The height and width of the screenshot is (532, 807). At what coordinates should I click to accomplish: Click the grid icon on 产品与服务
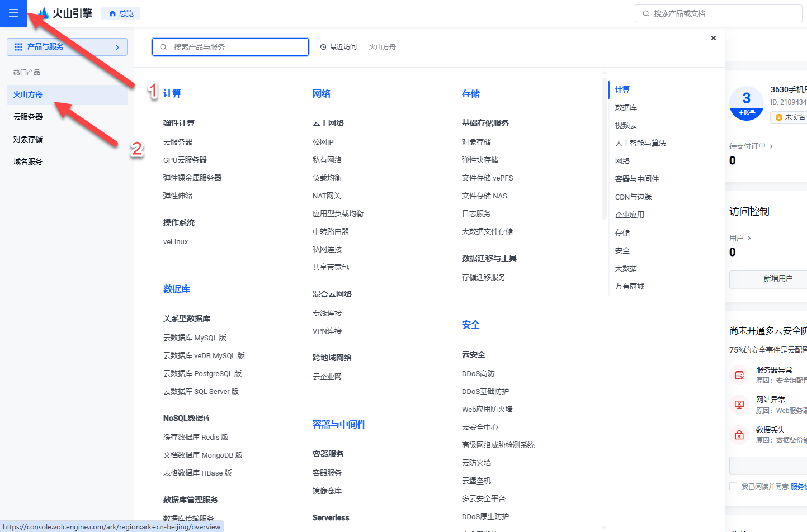coord(18,47)
